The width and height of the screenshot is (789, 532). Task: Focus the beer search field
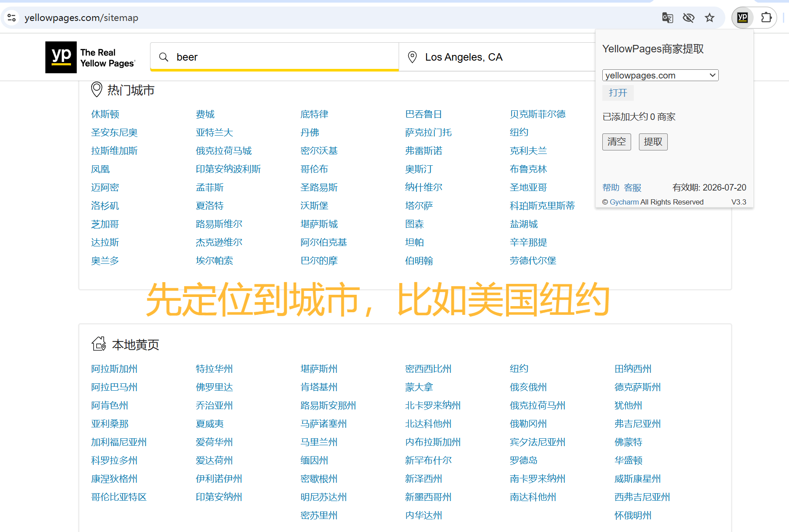click(x=275, y=57)
